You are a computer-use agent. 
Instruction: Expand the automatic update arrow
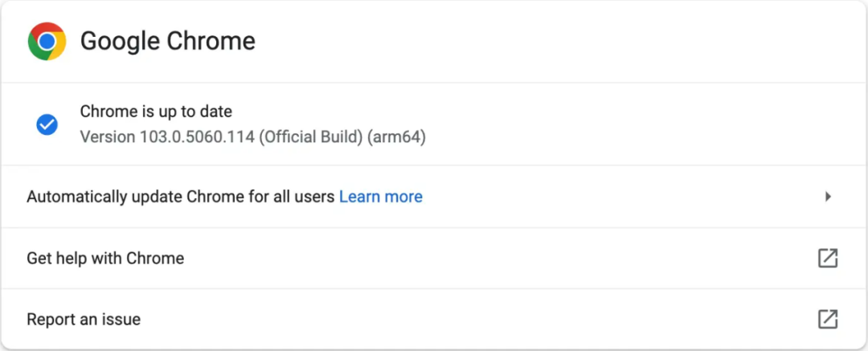828,197
